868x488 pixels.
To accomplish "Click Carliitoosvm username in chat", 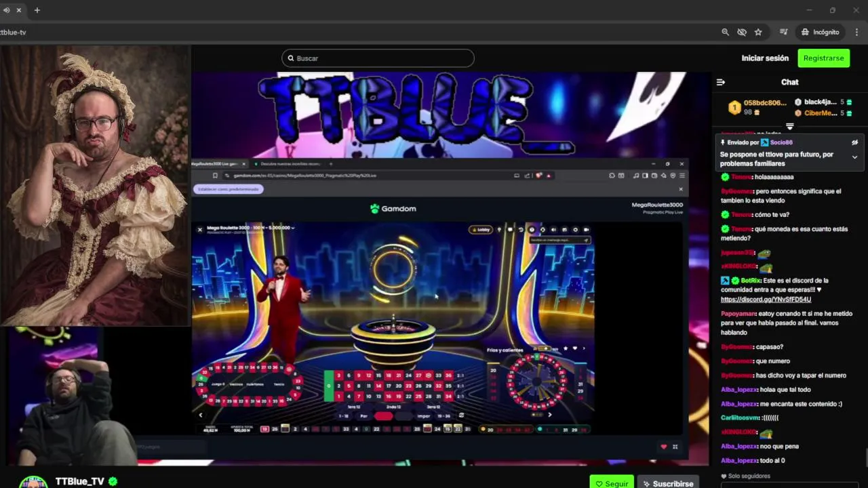I will [740, 418].
